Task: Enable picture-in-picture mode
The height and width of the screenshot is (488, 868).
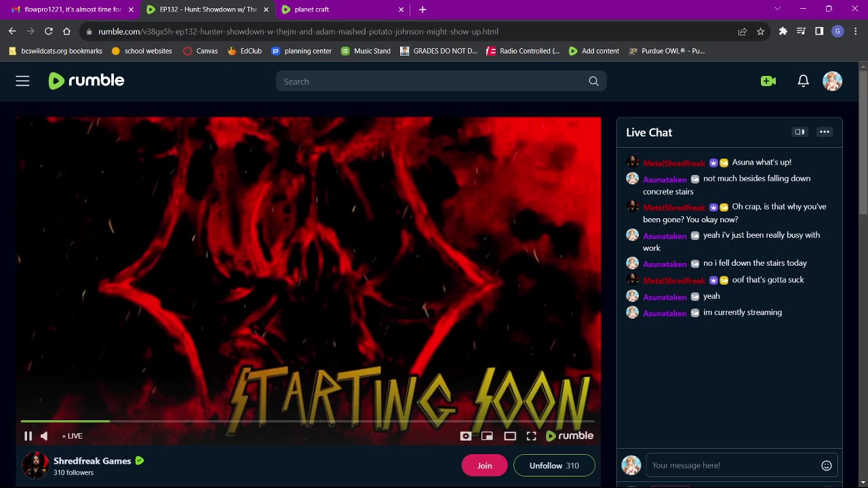Action: coord(487,436)
